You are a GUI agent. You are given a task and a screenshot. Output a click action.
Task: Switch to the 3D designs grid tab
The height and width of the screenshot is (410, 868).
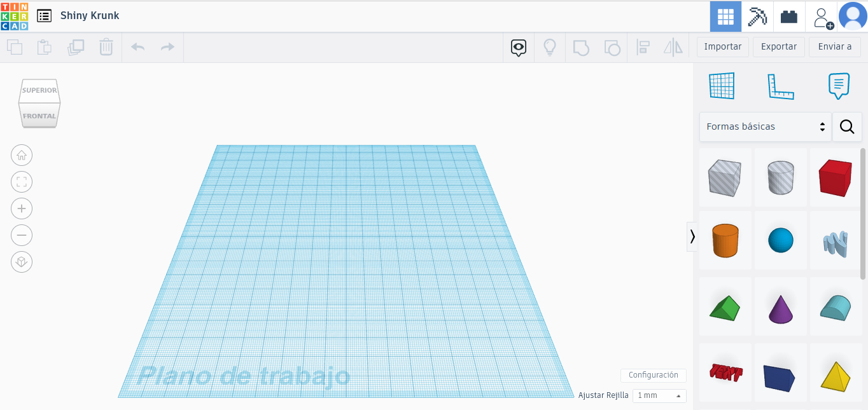pyautogui.click(x=725, y=17)
